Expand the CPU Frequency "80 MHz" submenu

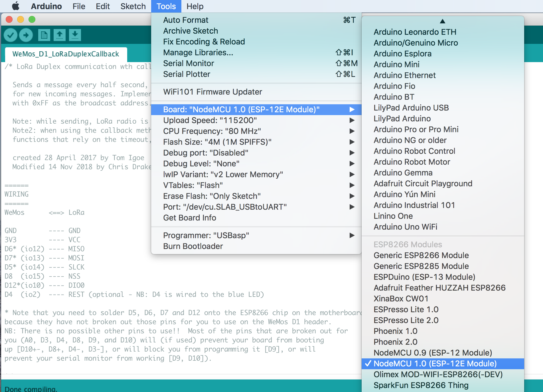point(256,131)
